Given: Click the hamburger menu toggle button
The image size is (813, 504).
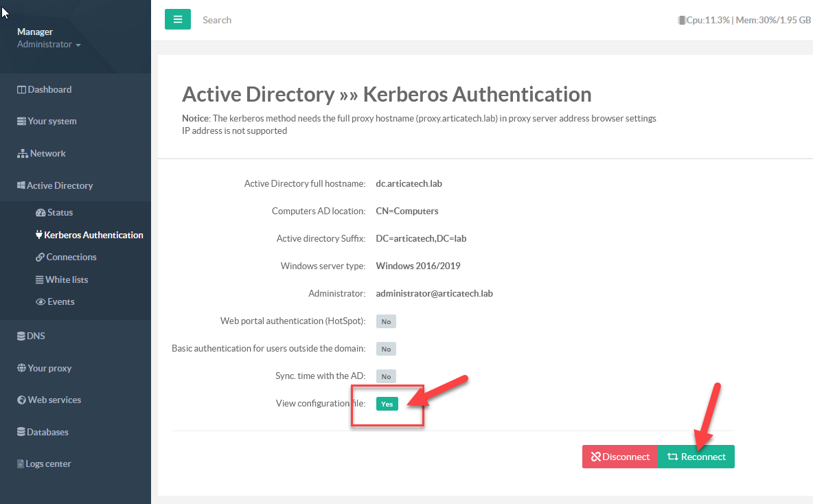Looking at the screenshot, I should (x=177, y=20).
